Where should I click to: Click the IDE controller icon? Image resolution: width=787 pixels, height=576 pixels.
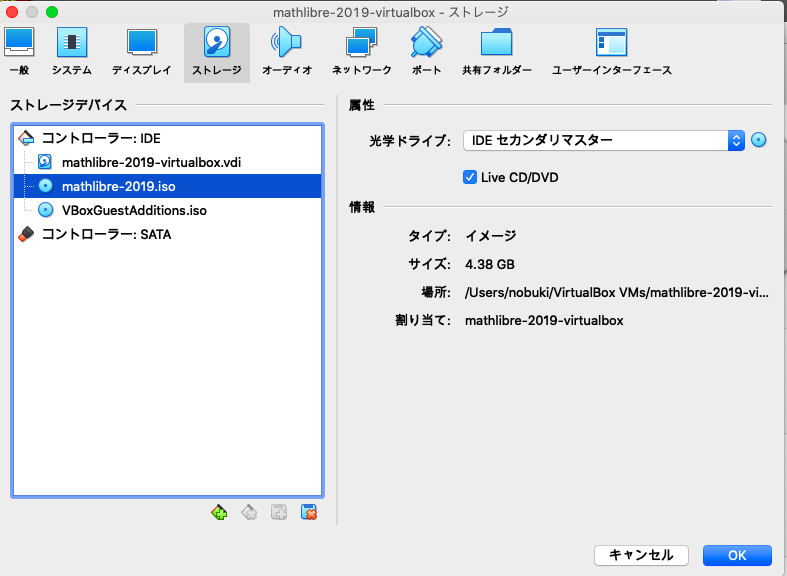click(x=26, y=138)
